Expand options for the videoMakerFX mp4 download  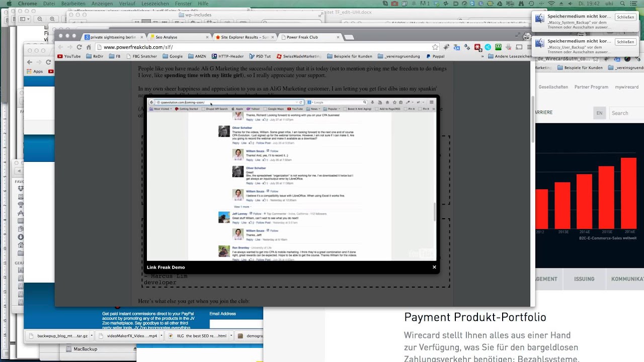pos(162,336)
